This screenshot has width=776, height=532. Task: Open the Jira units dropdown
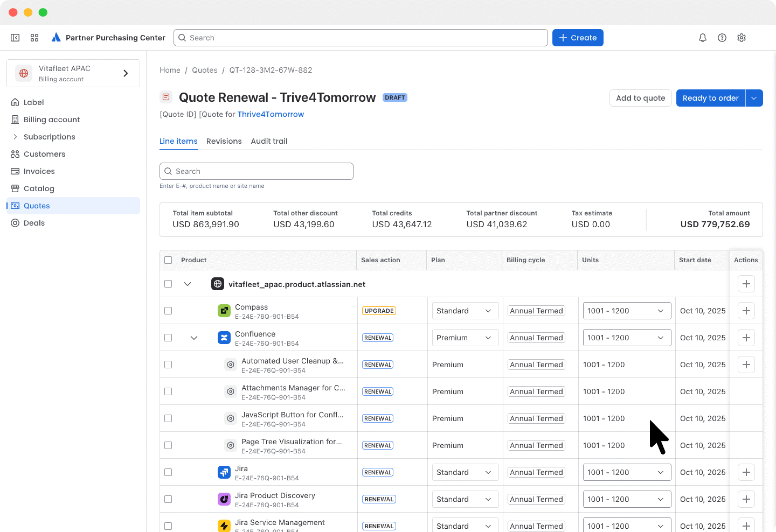pyautogui.click(x=627, y=472)
